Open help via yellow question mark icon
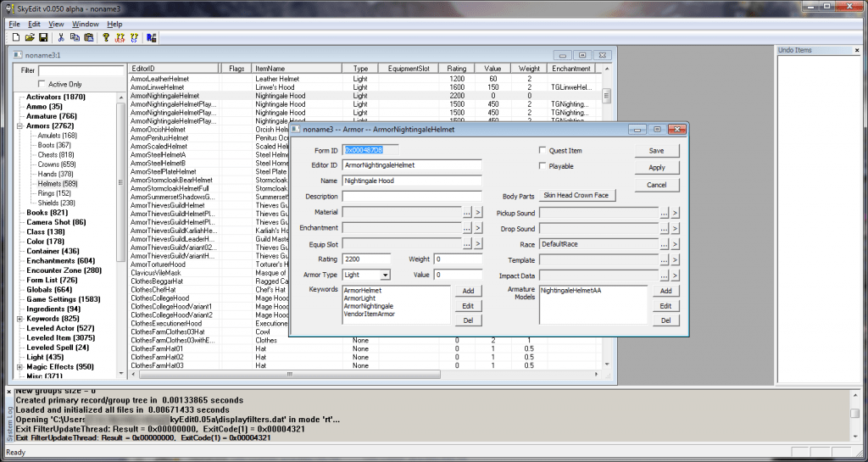The image size is (868, 462). [106, 37]
